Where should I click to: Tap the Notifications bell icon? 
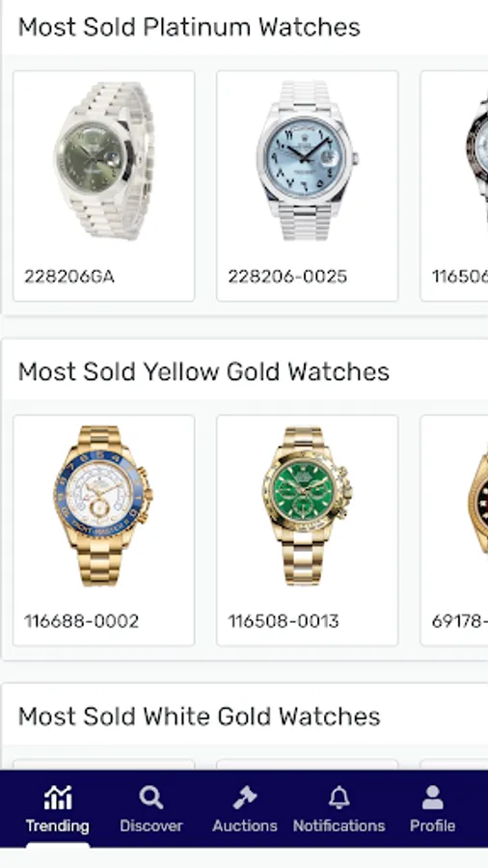pyautogui.click(x=339, y=798)
